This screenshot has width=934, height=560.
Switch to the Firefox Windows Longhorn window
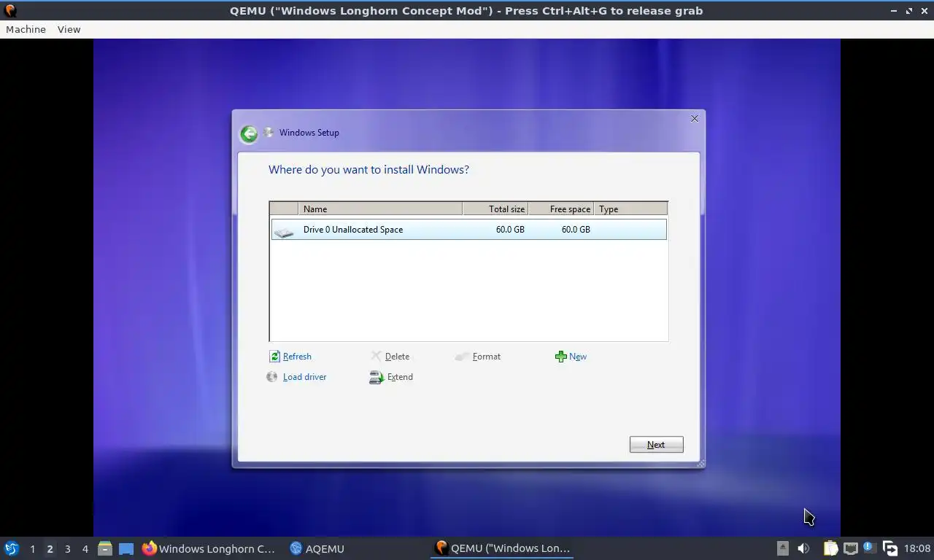209,548
